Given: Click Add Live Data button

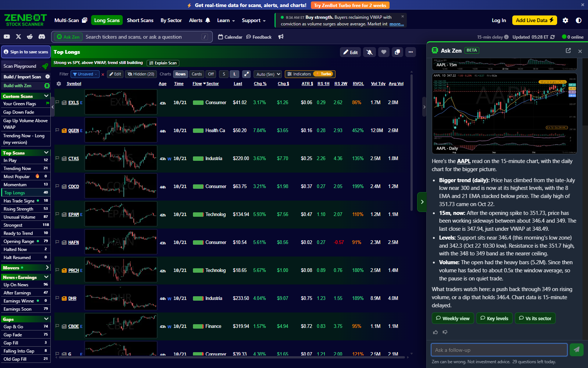Looking at the screenshot, I should coord(535,20).
